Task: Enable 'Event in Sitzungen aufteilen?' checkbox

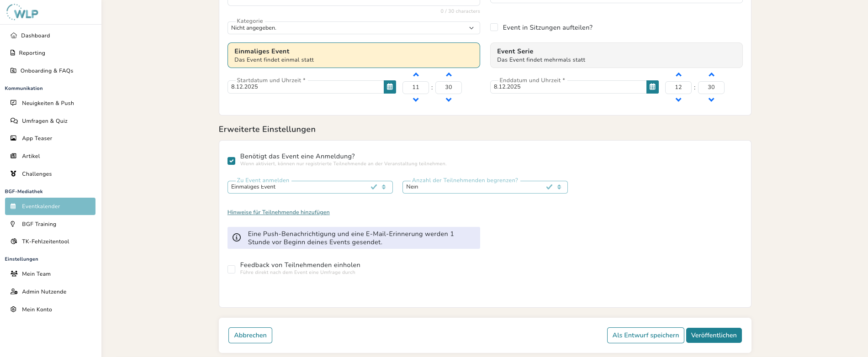Action: pos(494,27)
